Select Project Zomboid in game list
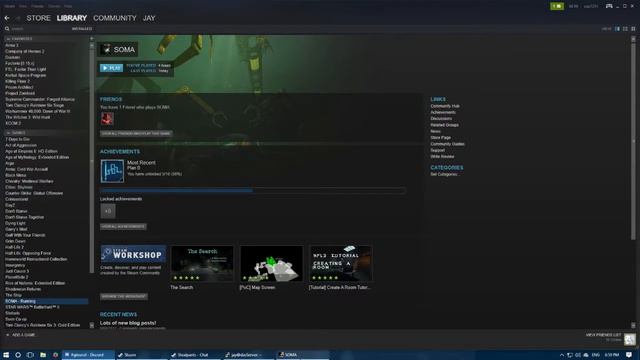This screenshot has height=360, width=640. click(x=20, y=93)
